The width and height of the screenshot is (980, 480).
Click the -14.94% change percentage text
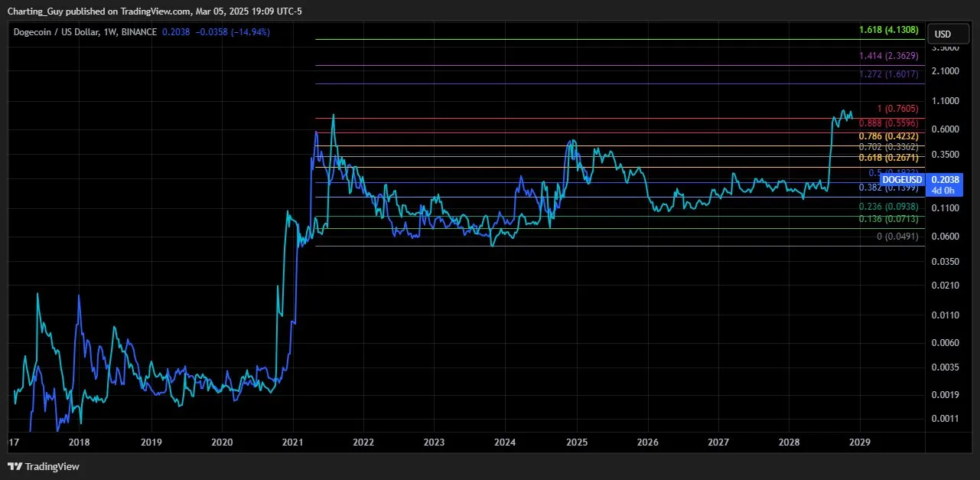pos(249,31)
